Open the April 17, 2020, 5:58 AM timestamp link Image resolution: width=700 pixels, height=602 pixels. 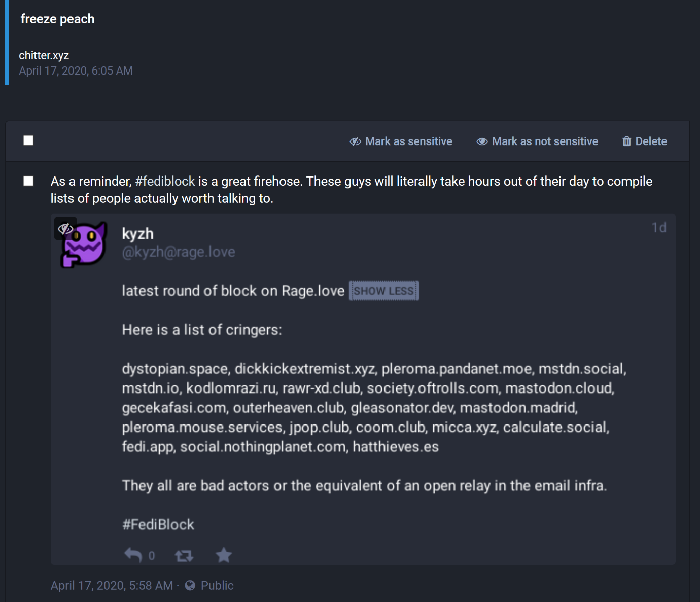[112, 586]
